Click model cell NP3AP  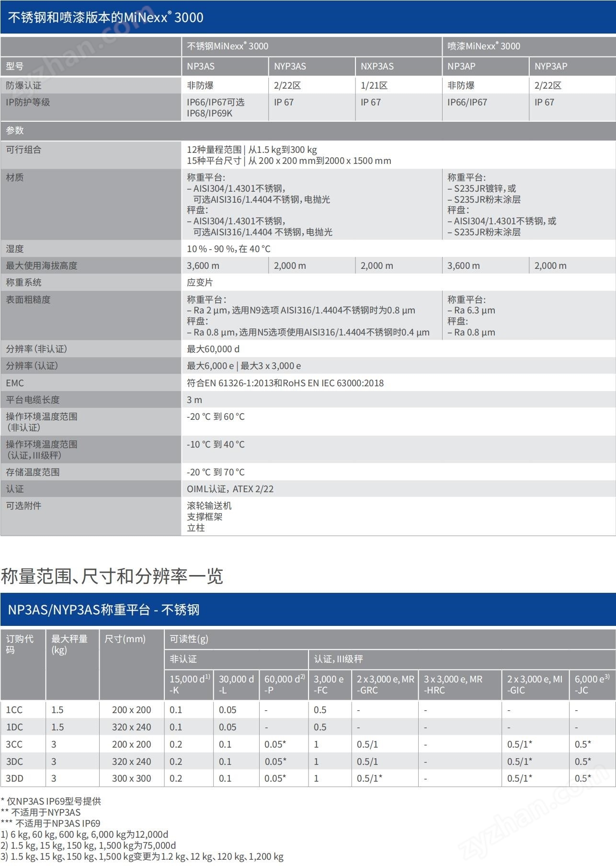point(485,67)
